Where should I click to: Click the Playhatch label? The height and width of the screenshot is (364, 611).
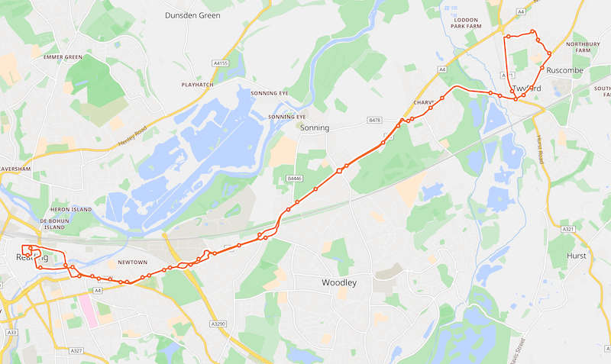[x=198, y=85]
